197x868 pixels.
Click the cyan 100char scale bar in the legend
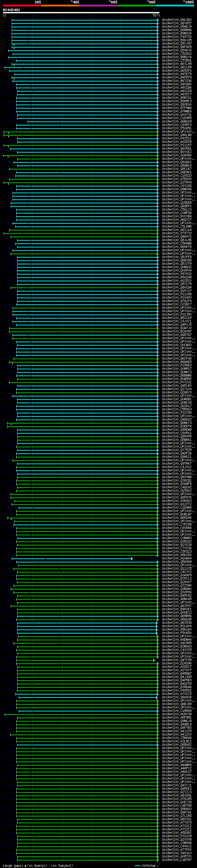(x=137, y=866)
